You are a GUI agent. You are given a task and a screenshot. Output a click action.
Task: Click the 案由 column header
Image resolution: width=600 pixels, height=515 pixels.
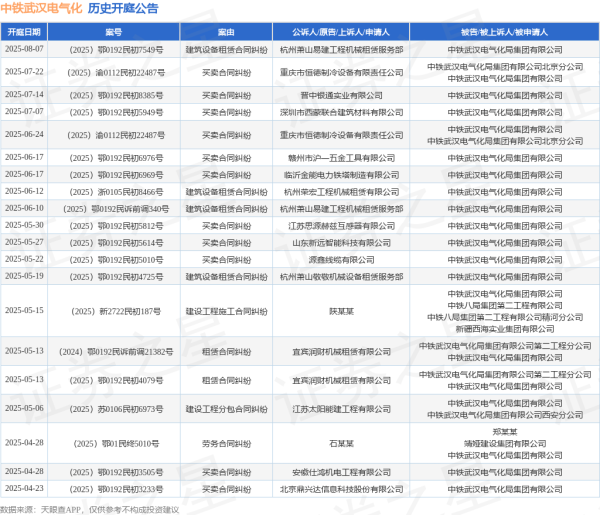tap(226, 32)
